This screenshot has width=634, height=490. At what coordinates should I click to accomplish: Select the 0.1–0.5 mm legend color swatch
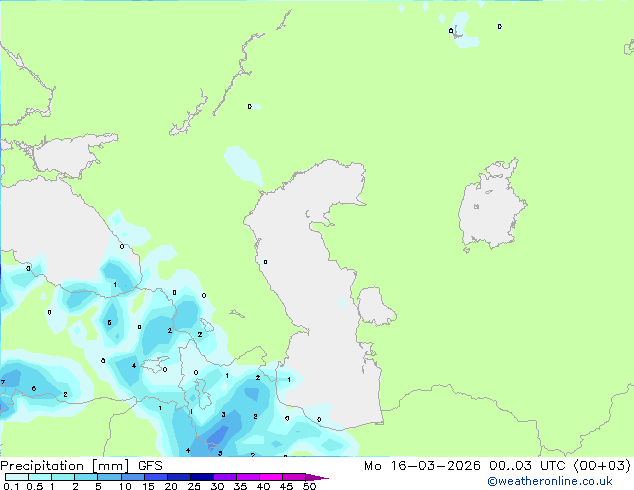17,477
